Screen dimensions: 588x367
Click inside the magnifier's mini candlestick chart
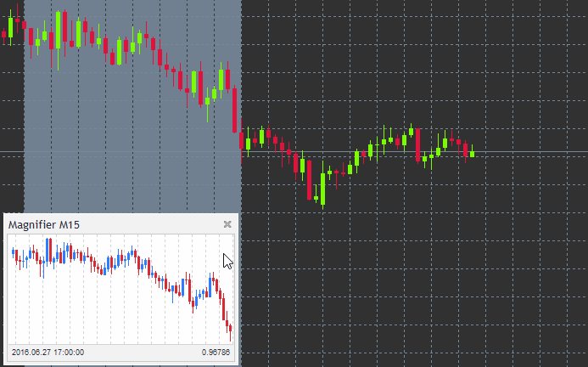tap(119, 289)
